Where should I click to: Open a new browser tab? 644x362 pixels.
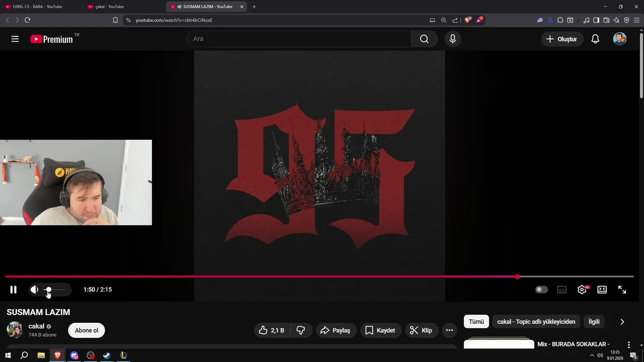254,7
